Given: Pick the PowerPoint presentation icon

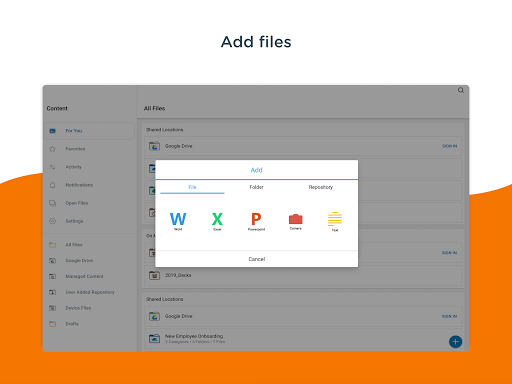Looking at the screenshot, I should pos(256,219).
